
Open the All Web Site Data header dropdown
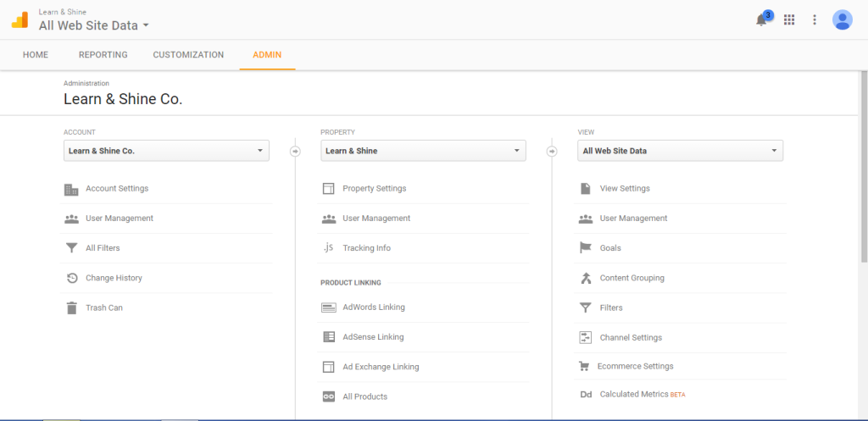coord(94,25)
